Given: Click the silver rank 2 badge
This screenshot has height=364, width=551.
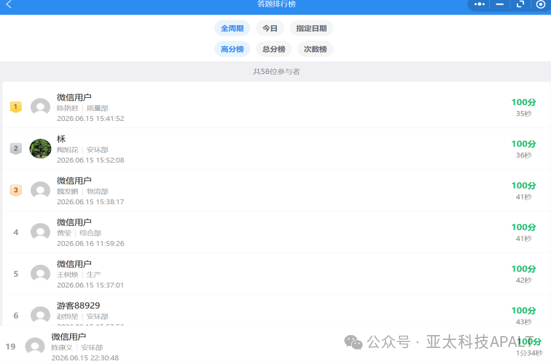Looking at the screenshot, I should pyautogui.click(x=16, y=149).
